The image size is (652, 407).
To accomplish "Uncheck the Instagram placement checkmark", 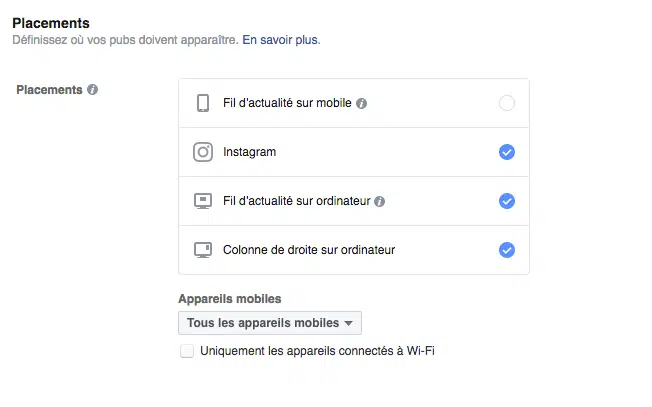I will coord(507,152).
